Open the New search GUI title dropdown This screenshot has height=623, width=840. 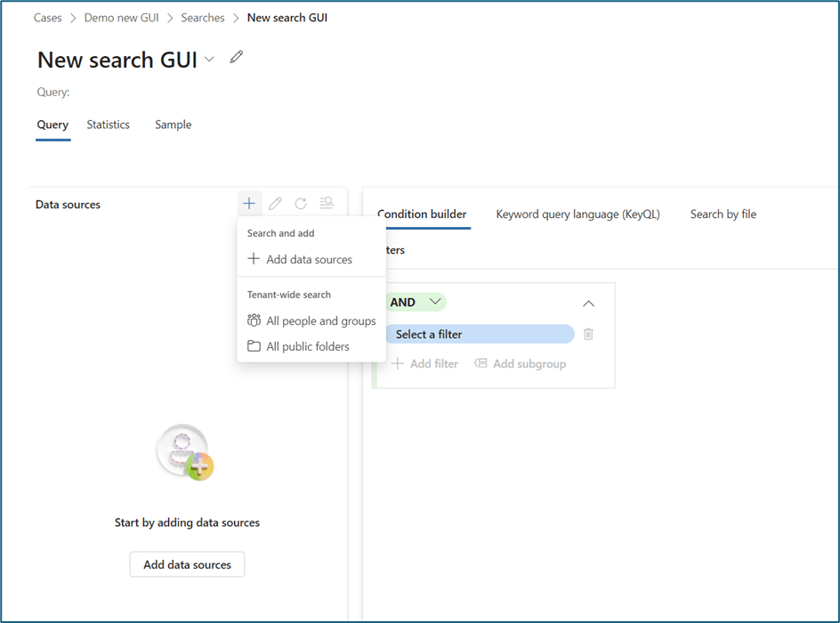tap(209, 61)
